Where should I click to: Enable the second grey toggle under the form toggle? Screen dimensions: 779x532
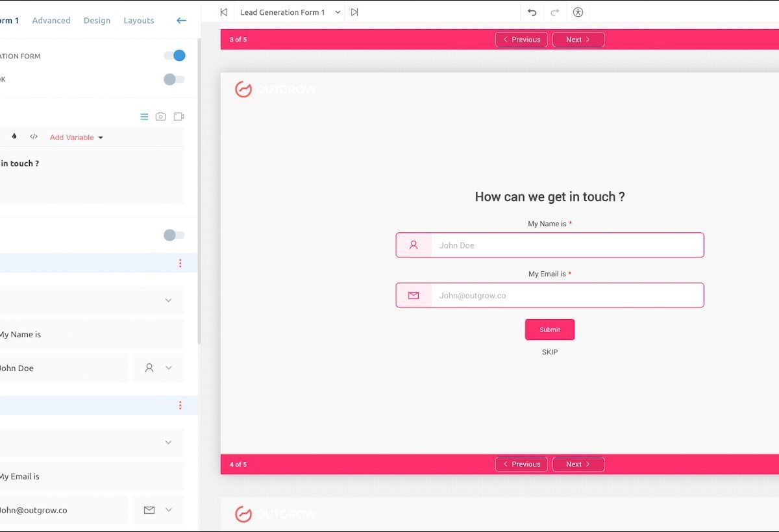(x=174, y=79)
